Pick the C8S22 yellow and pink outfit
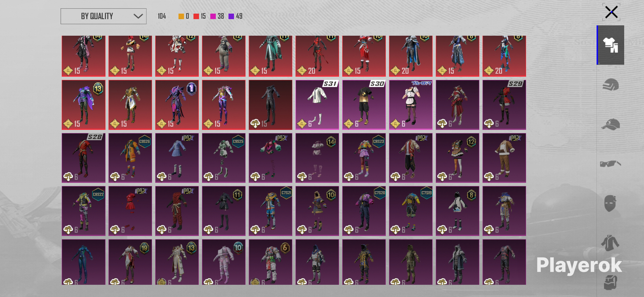The image size is (644, 297). [x=84, y=211]
